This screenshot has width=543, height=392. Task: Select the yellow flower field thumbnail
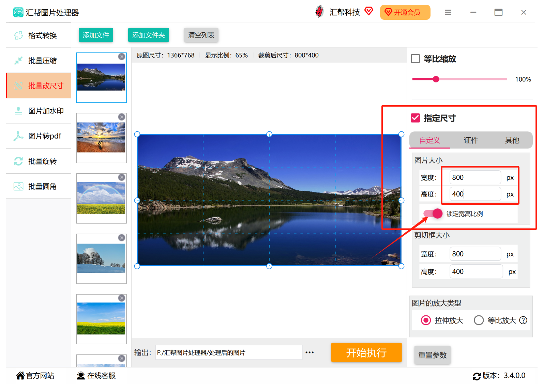tap(101, 319)
